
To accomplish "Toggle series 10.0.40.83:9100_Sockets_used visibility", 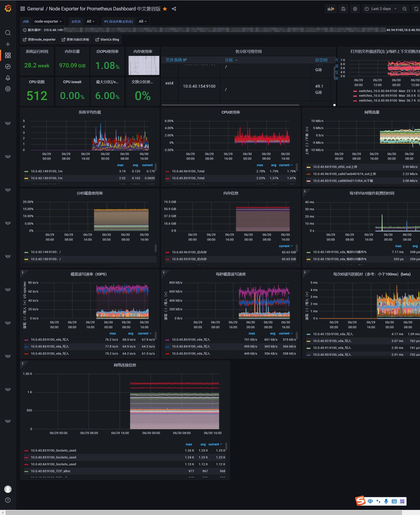I will pyautogui.click(x=53, y=450).
